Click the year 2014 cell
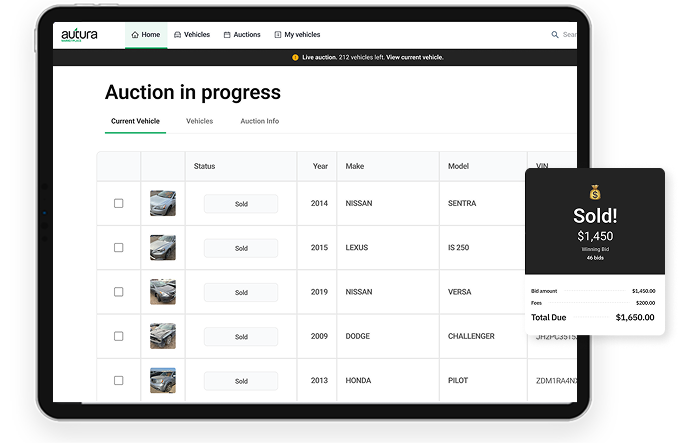This screenshot has width=680, height=443. tap(319, 203)
